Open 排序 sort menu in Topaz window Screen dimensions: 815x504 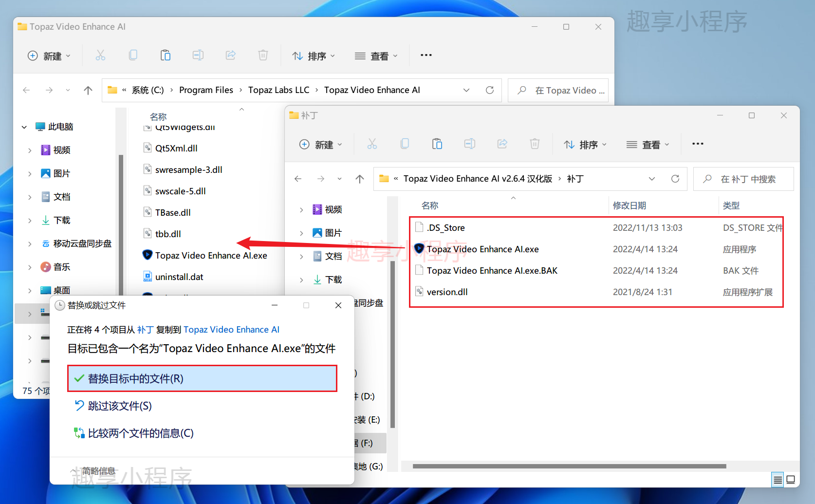coord(314,56)
